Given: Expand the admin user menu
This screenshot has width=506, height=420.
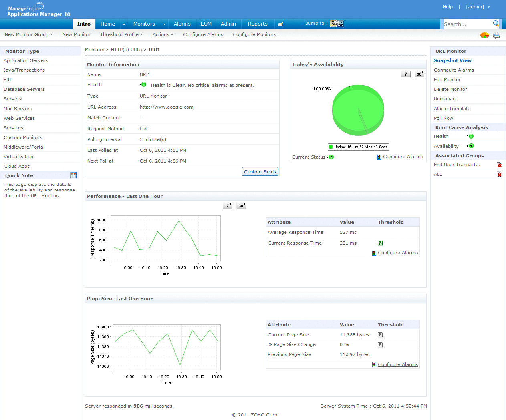Looking at the screenshot, I should tap(478, 7).
